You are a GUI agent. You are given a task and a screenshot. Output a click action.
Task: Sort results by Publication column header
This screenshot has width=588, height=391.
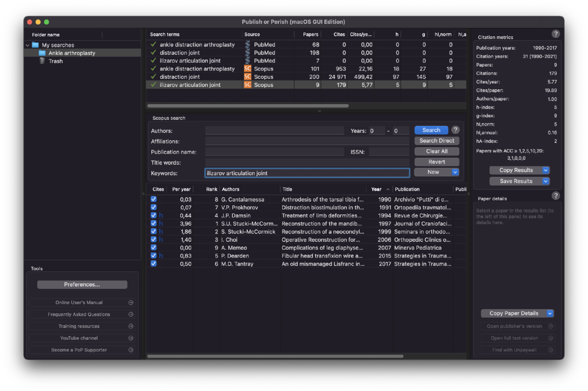point(407,189)
